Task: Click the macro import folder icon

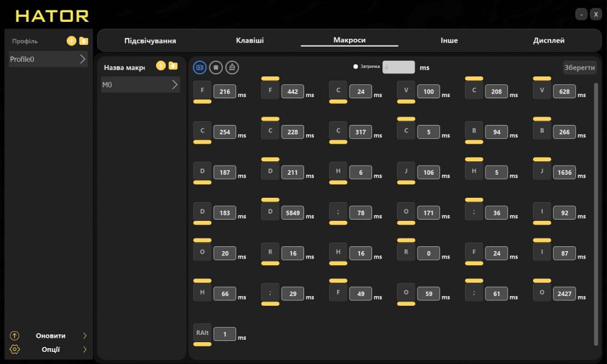Action: [173, 66]
